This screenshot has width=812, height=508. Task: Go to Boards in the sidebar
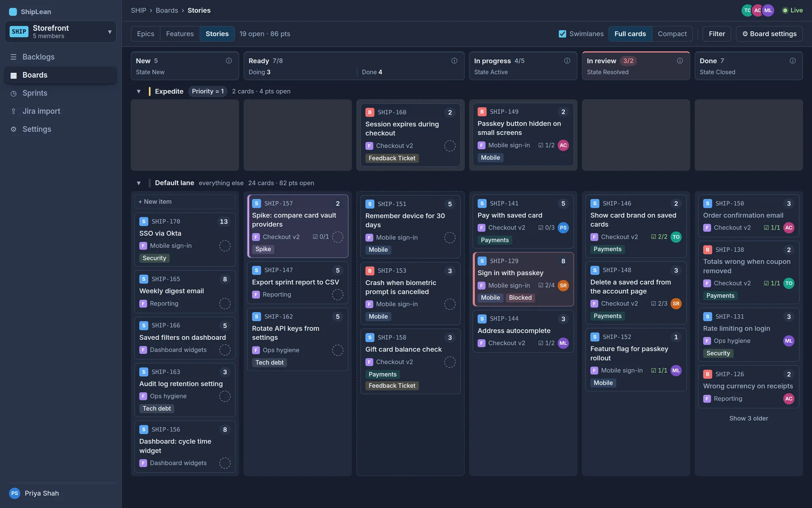(60, 75)
